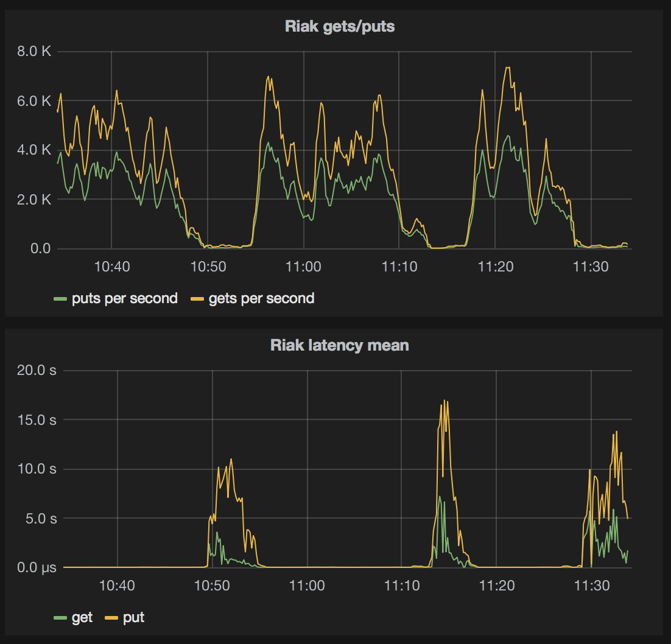Viewport: 671px width, 644px height.
Task: Click the 4.0 K y-axis label
Action: click(x=34, y=150)
